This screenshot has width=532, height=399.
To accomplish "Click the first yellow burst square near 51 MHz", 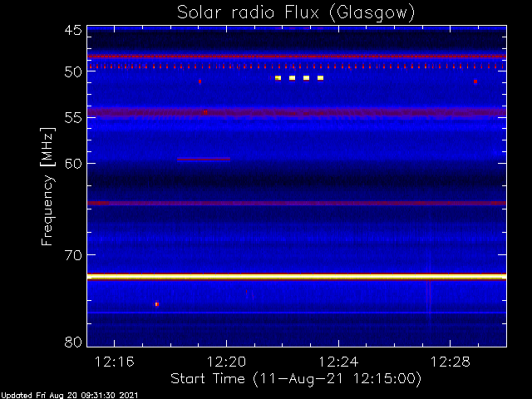I will click(x=278, y=78).
